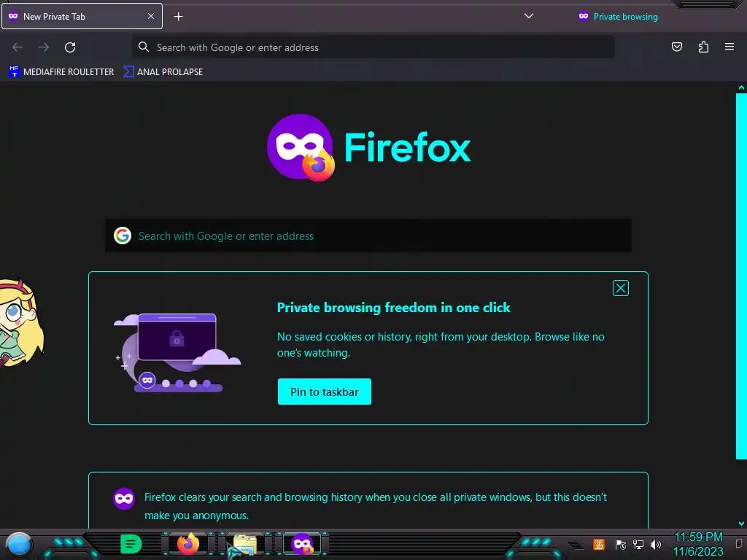
Task: Open File Explorer from the taskbar
Action: 245,544
